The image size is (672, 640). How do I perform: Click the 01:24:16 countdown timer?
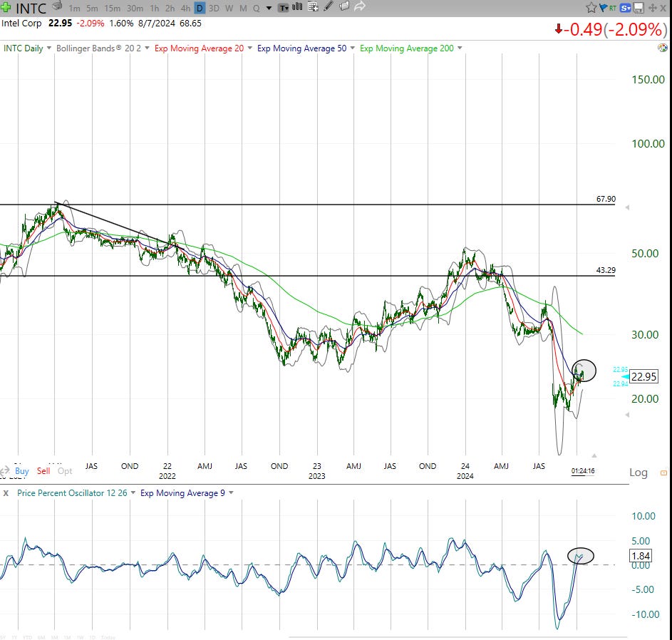pos(583,470)
